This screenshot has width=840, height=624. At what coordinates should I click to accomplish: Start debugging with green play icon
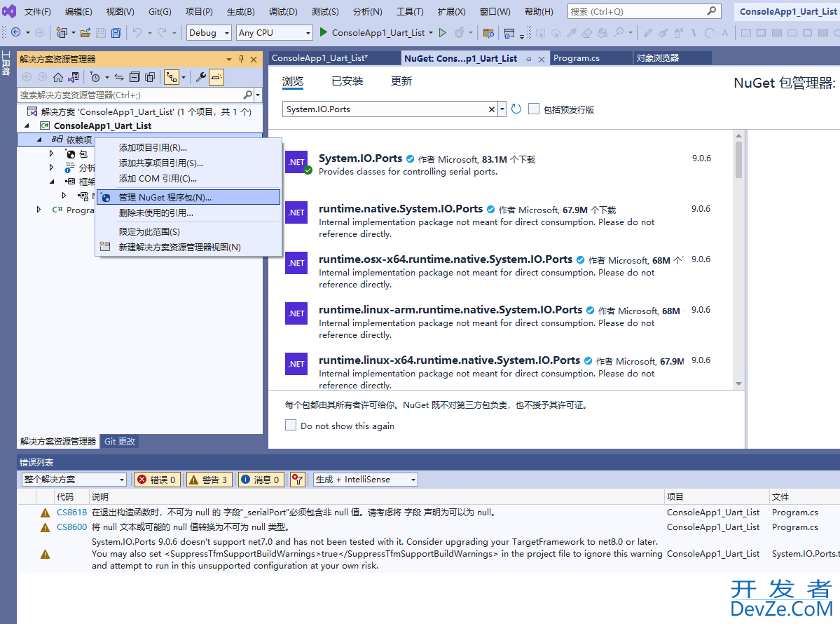pos(323,32)
